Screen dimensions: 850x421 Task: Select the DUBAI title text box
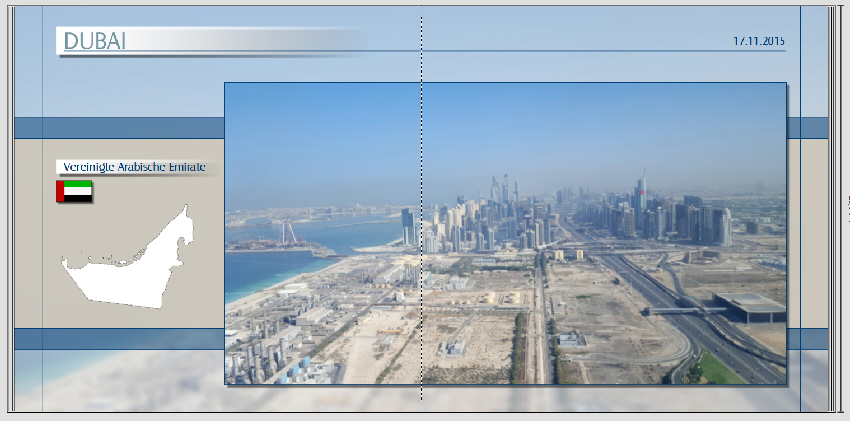209,41
